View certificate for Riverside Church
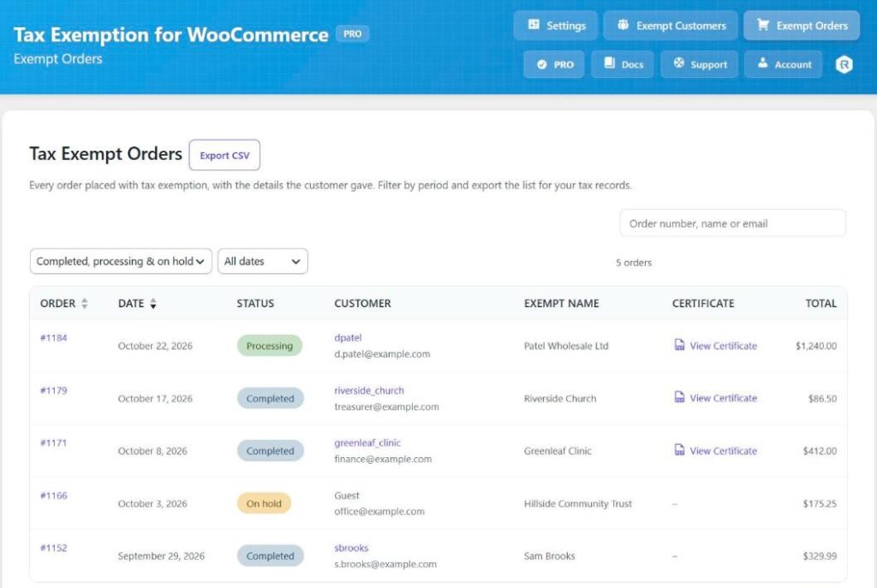Viewport: 877px width, 588px height. (716, 398)
